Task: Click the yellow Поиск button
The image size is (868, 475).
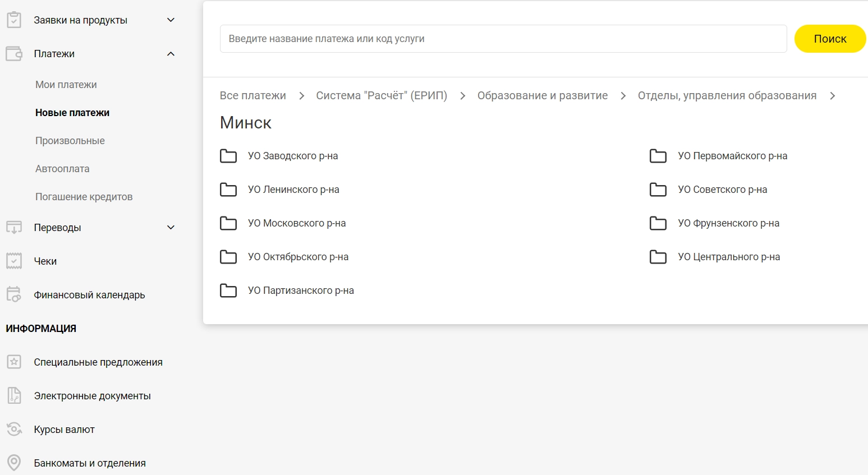Action: [x=830, y=39]
